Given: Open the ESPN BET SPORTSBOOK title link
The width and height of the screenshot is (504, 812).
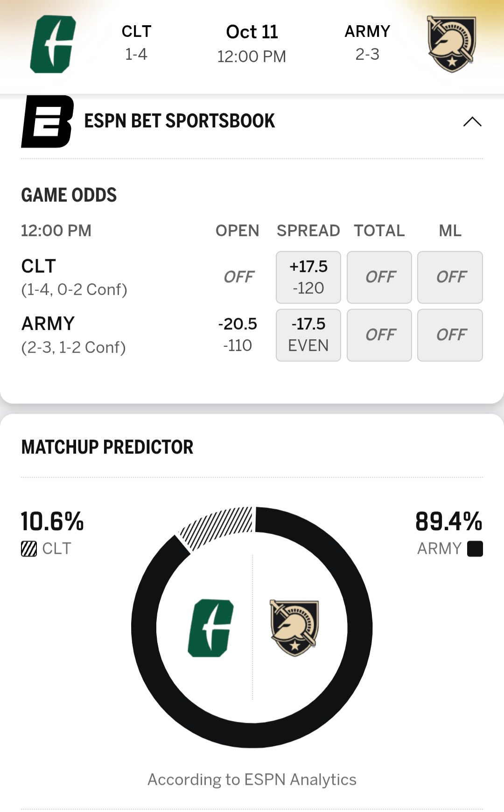Looking at the screenshot, I should click(x=179, y=121).
